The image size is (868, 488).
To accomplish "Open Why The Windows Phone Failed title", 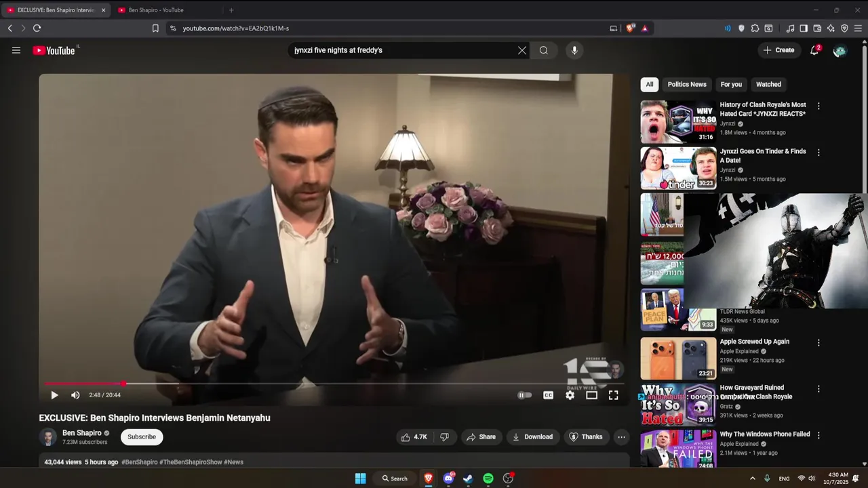I will point(765,434).
